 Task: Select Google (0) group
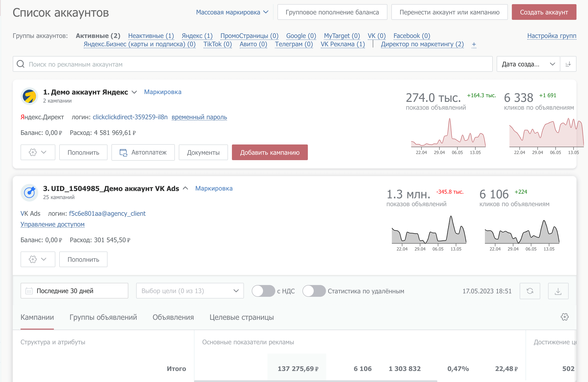coord(301,36)
